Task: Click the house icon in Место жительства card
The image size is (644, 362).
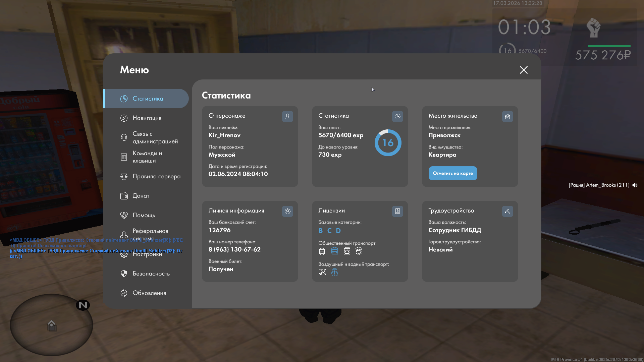Action: pyautogui.click(x=507, y=116)
